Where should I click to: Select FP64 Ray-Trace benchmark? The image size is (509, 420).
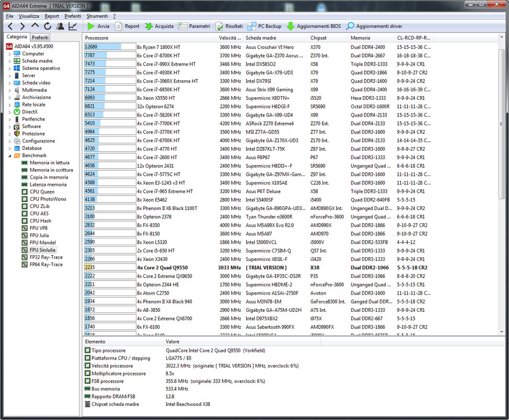(x=46, y=265)
